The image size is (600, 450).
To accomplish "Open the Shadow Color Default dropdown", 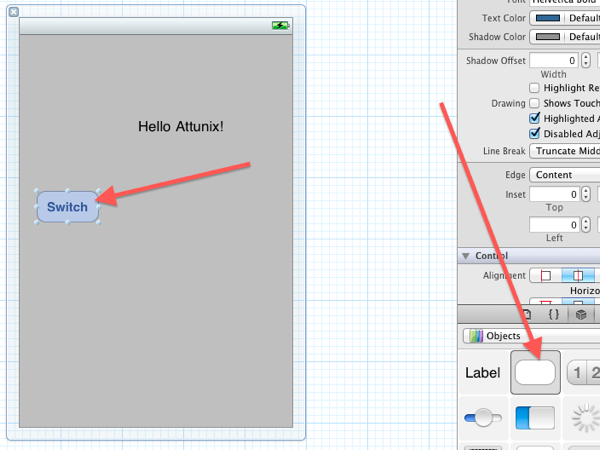I will pyautogui.click(x=584, y=37).
